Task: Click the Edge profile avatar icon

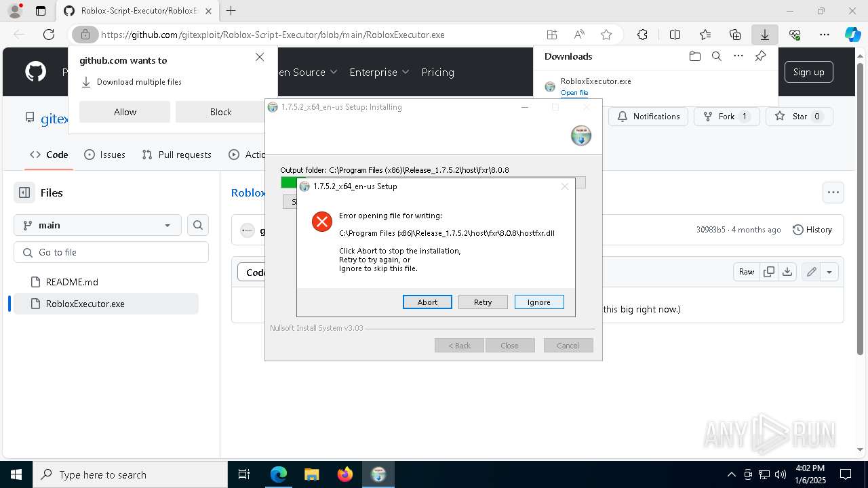Action: pyautogui.click(x=14, y=11)
